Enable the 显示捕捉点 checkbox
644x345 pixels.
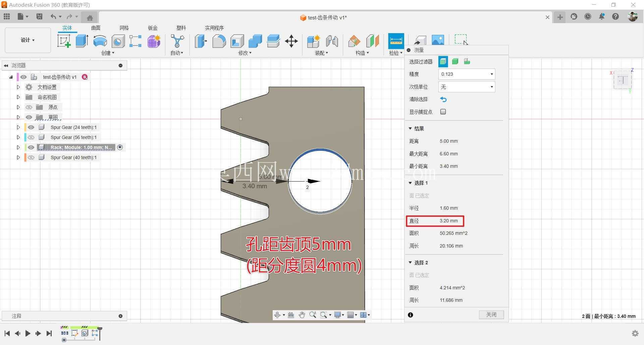coord(443,112)
